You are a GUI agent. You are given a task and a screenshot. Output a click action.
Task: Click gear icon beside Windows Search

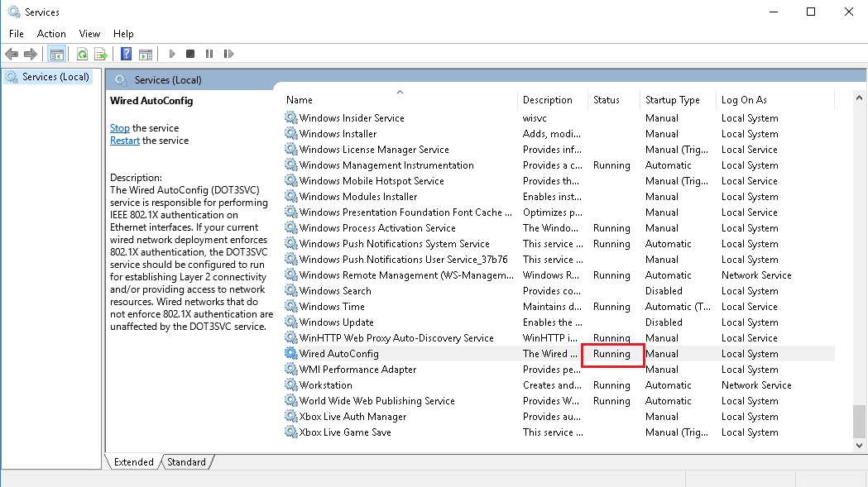click(291, 290)
